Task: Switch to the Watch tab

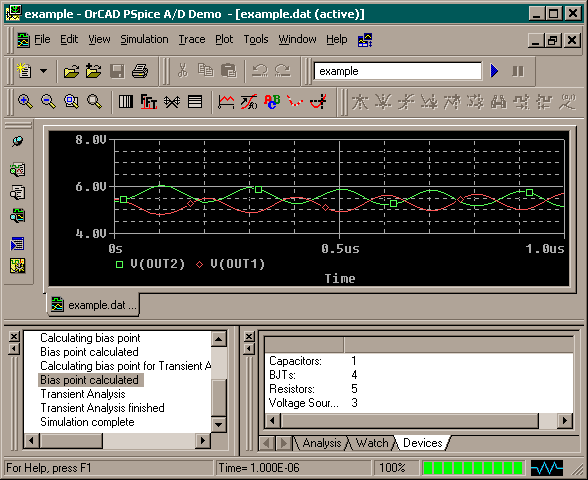Action: pyautogui.click(x=371, y=443)
